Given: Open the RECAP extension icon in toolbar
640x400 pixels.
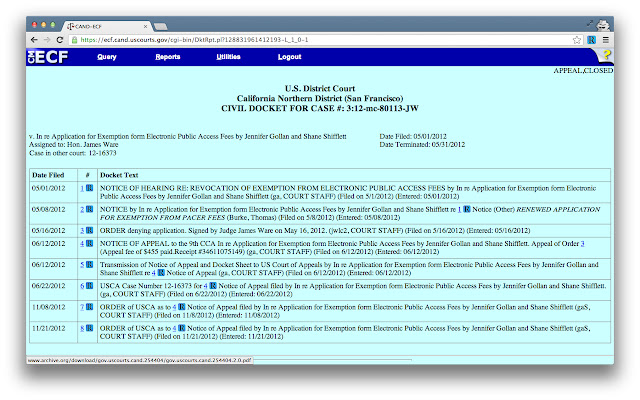Looking at the screenshot, I should [591, 40].
